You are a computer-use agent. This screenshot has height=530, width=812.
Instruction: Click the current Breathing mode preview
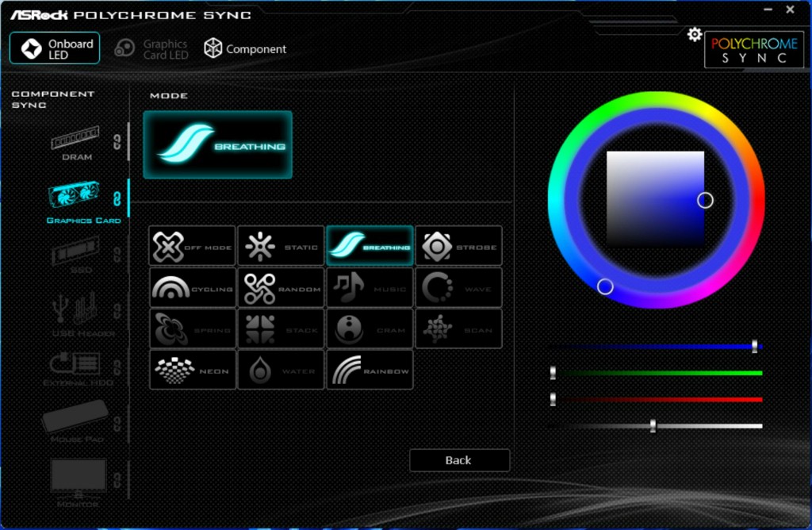(x=217, y=144)
